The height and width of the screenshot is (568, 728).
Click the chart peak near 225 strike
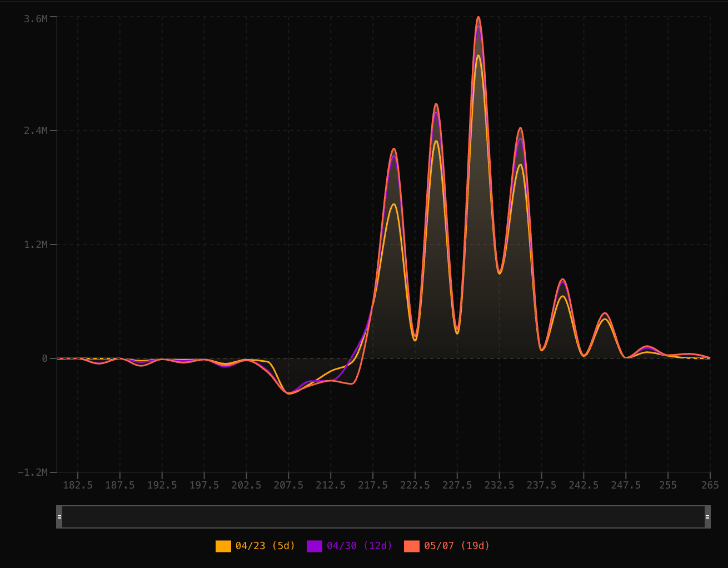(x=436, y=104)
